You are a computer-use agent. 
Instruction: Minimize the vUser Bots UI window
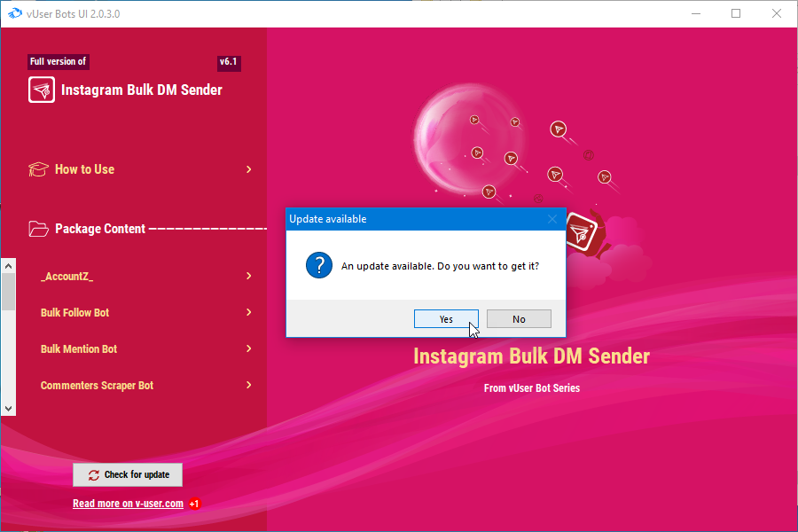point(696,14)
